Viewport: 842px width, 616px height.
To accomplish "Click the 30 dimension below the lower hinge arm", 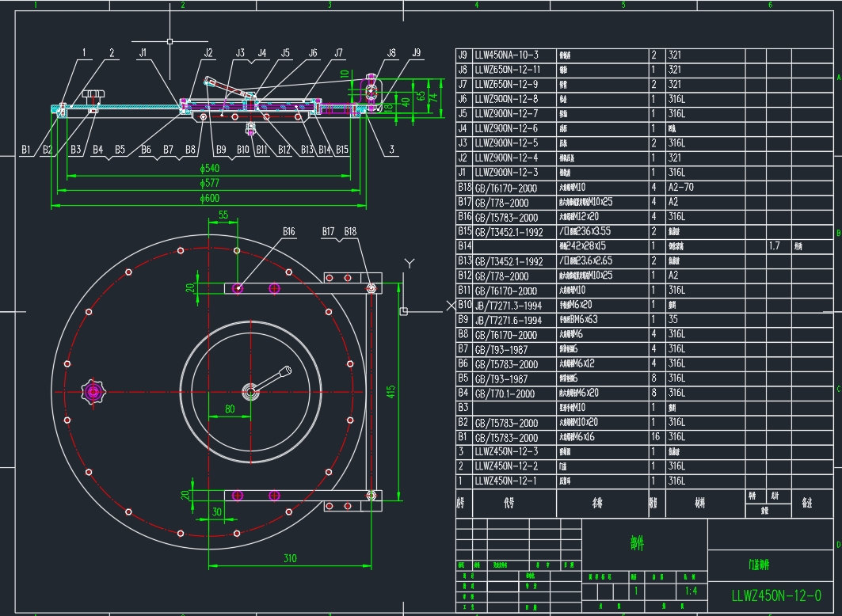I will tap(216, 512).
